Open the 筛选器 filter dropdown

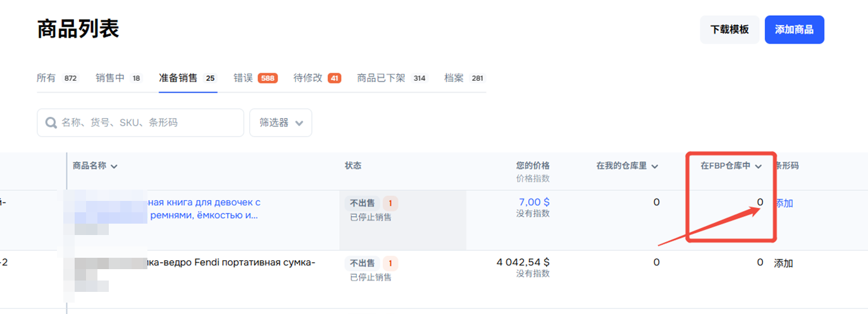tap(280, 123)
